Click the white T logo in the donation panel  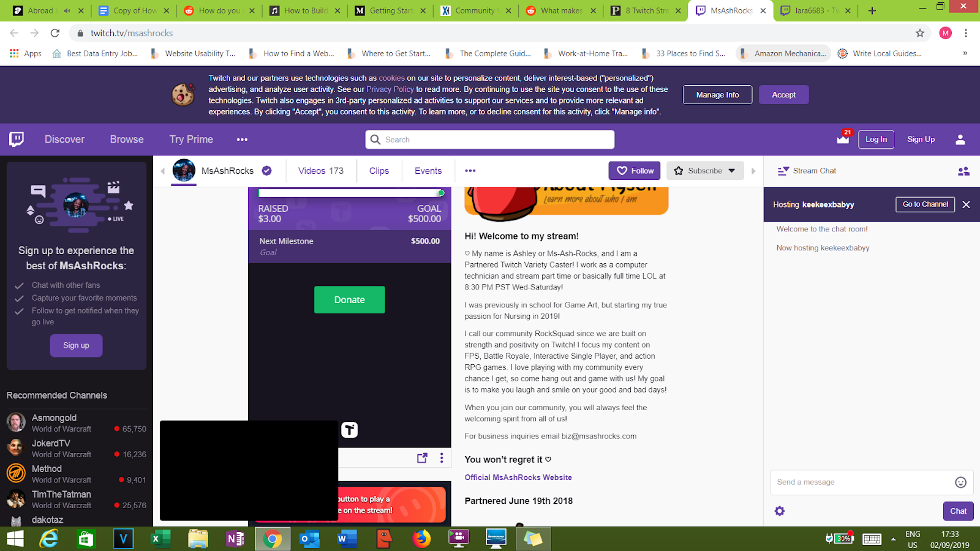[x=349, y=430]
